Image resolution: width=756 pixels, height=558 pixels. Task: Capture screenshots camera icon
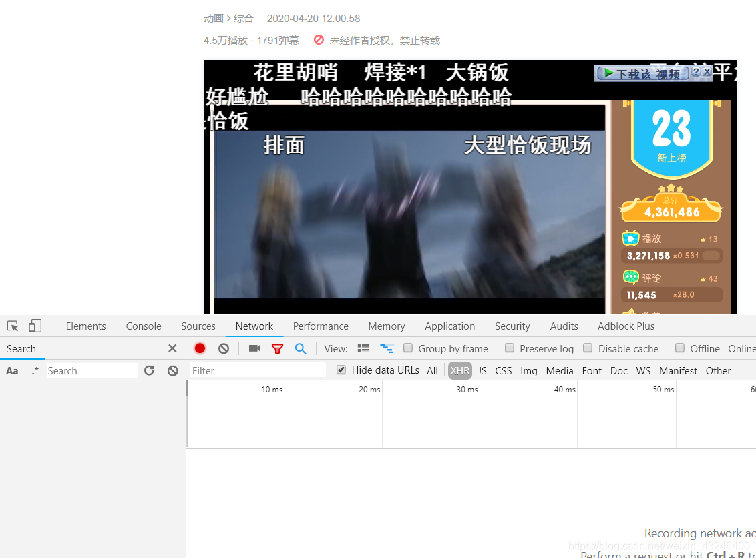[x=254, y=348]
